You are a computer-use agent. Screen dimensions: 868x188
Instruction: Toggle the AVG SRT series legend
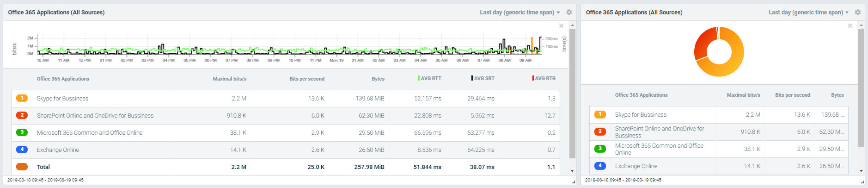click(x=483, y=78)
